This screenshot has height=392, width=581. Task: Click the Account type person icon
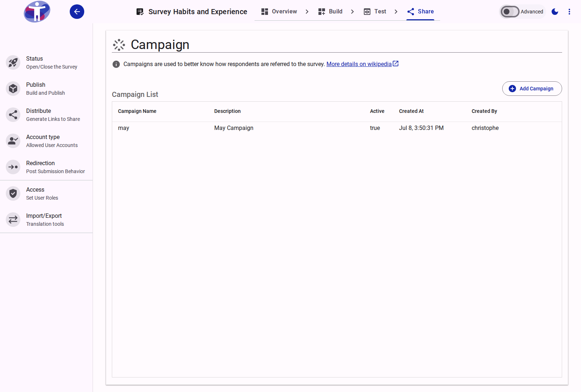[13, 141]
